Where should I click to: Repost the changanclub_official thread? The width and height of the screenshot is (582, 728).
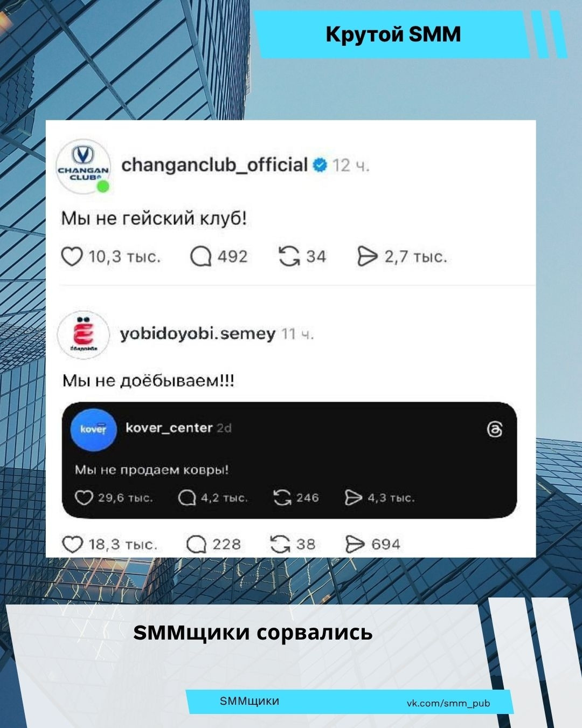click(289, 257)
